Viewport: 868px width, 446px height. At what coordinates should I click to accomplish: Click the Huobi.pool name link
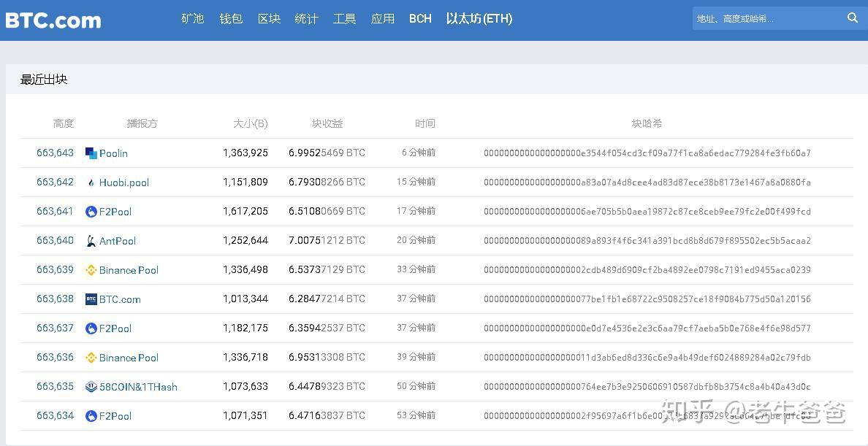point(124,182)
